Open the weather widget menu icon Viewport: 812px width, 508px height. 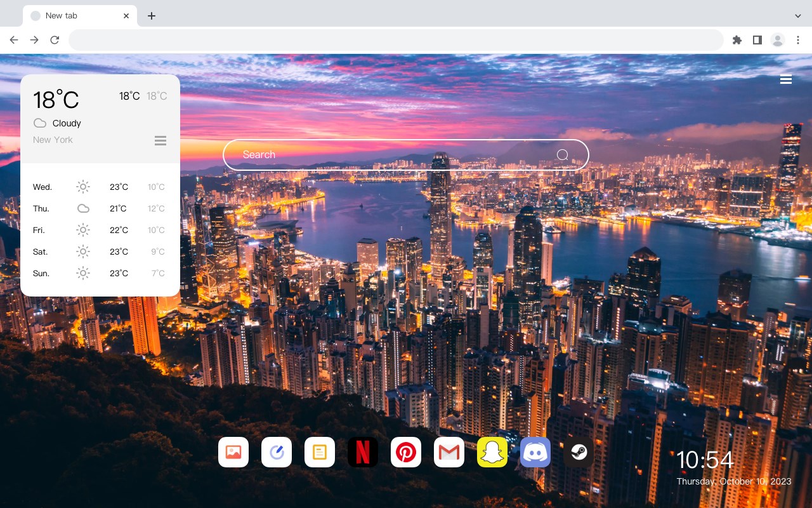pyautogui.click(x=160, y=140)
